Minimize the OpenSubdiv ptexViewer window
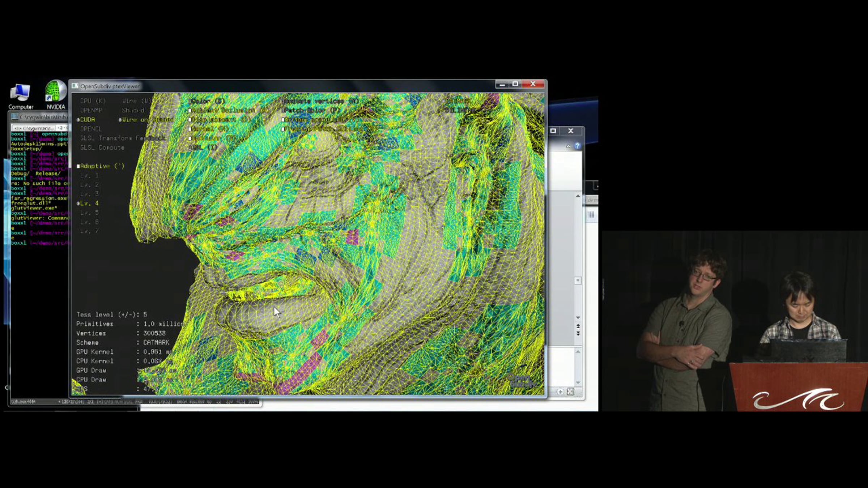This screenshot has width=868, height=488. click(502, 84)
